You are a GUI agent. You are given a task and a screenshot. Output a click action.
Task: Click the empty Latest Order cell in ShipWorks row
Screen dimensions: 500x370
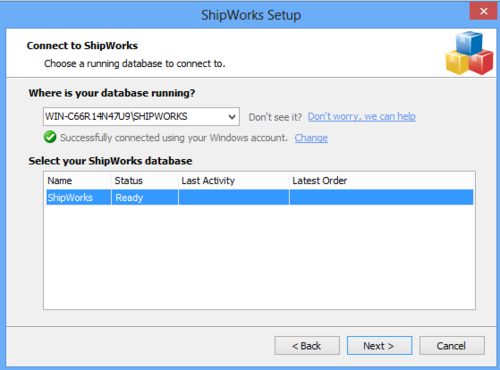(381, 197)
